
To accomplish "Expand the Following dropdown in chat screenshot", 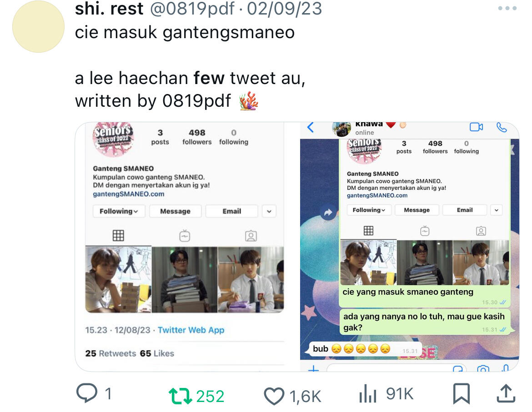I will 369,210.
